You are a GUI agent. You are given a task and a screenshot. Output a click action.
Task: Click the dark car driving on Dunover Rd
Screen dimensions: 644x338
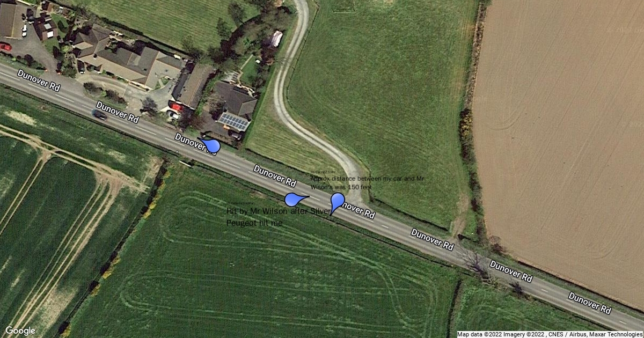coord(100,114)
